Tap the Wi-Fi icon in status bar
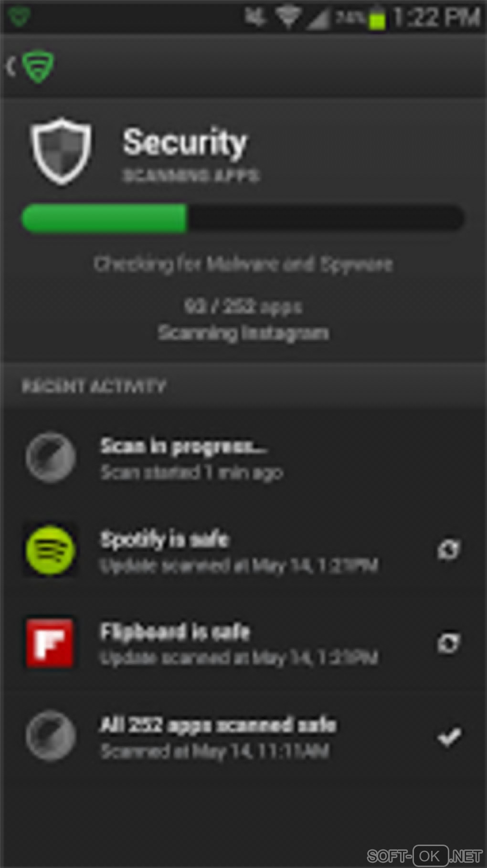Image resolution: width=487 pixels, height=868 pixels. pos(288,17)
